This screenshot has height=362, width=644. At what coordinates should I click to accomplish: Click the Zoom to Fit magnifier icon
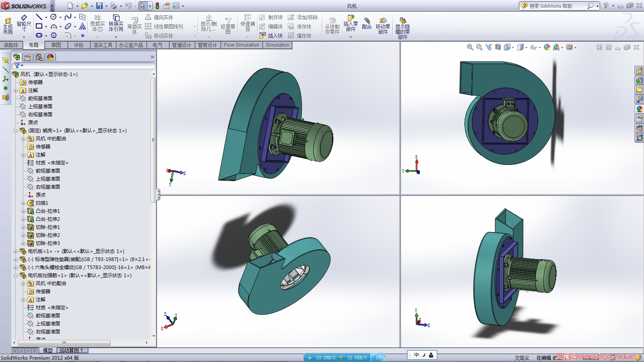(x=470, y=47)
